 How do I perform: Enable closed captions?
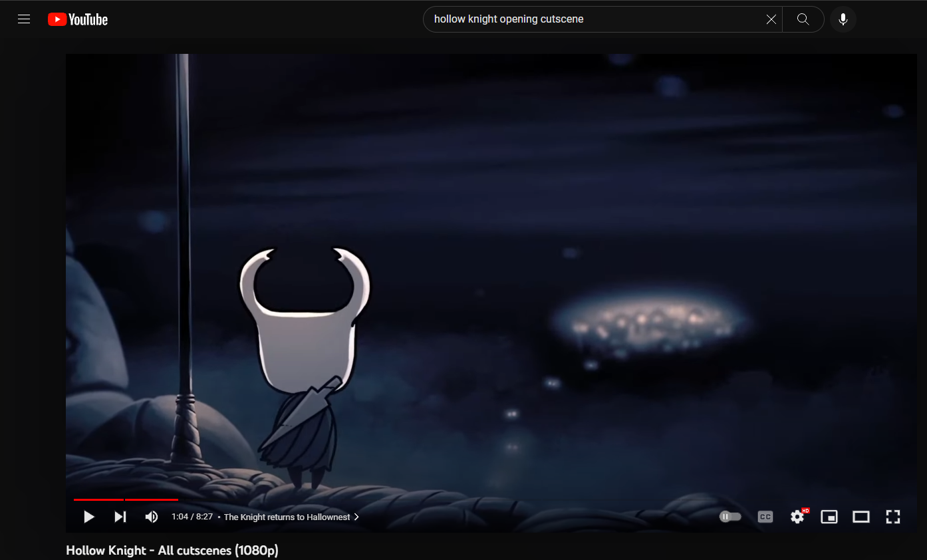coord(765,516)
